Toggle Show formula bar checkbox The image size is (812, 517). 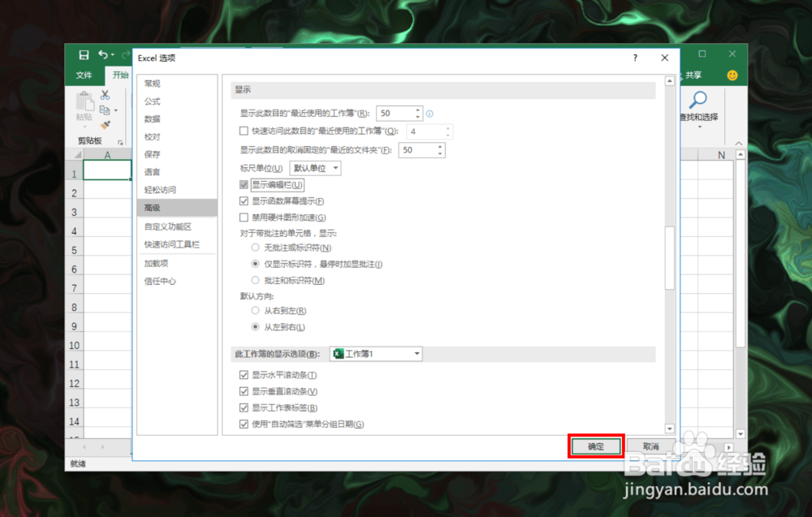pos(244,185)
